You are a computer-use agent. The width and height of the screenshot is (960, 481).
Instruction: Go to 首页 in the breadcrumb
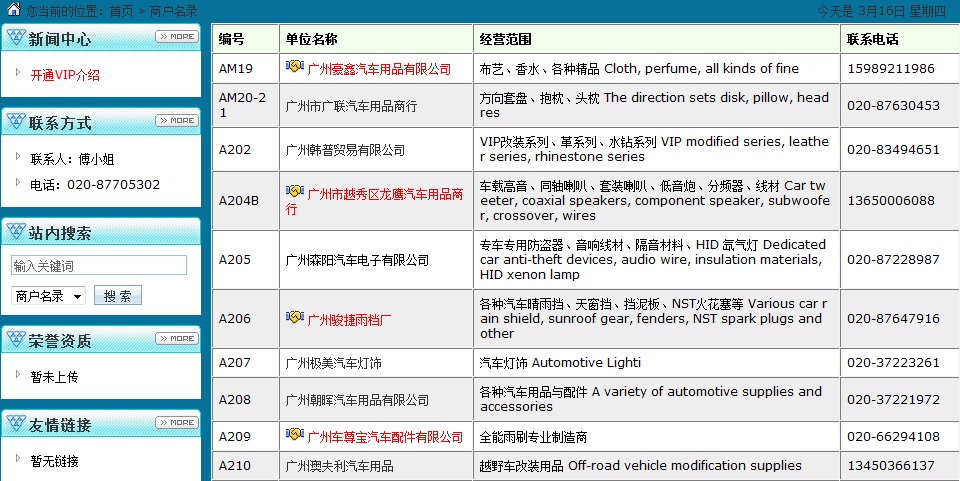[121, 11]
